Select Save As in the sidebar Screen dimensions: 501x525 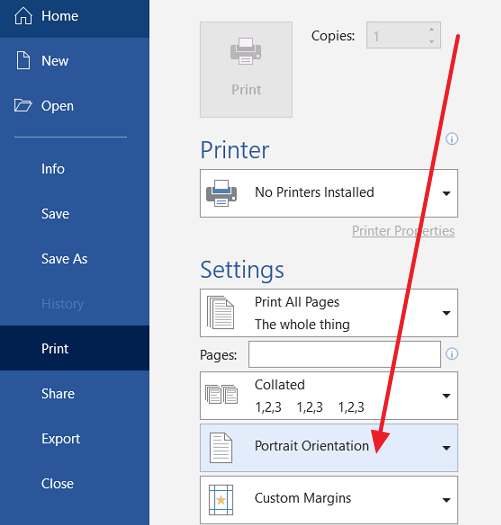tap(64, 259)
